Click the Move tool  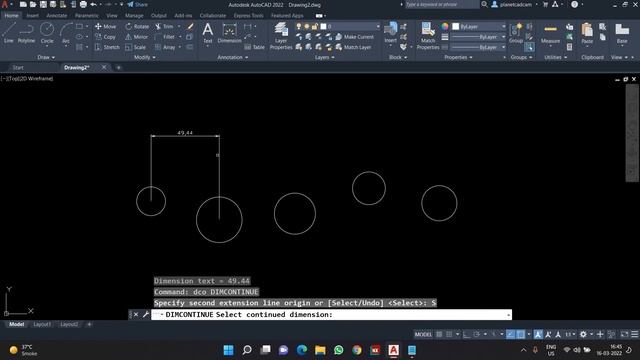point(106,27)
